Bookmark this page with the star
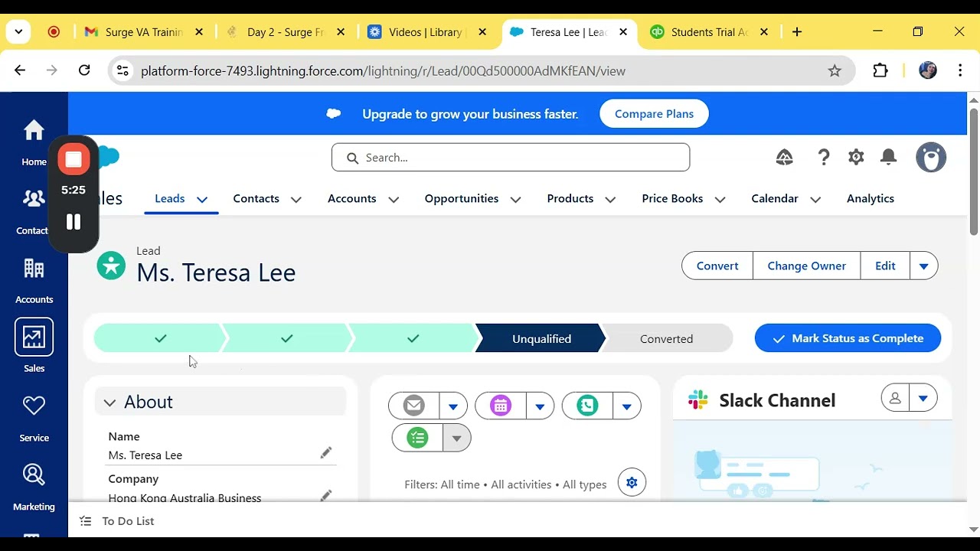Viewport: 980px width, 551px height. 835,70
